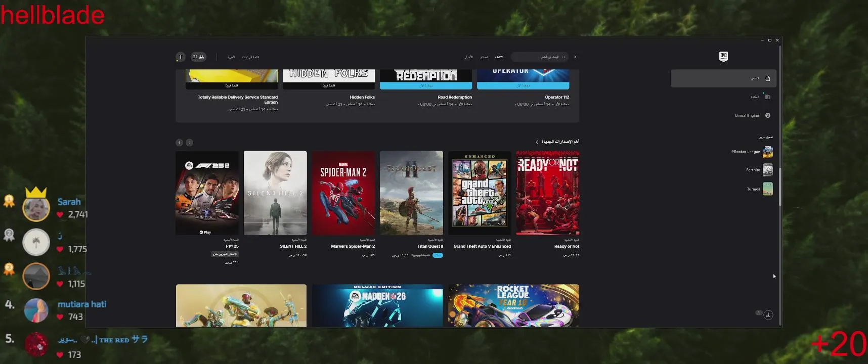Select the Rocket League sidebar entry text
The image size is (868, 364).
pyautogui.click(x=746, y=152)
